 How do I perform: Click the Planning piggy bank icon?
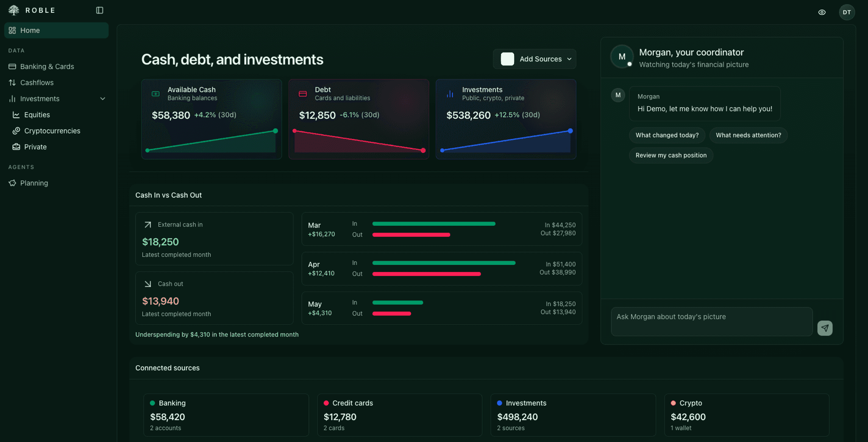coord(12,183)
